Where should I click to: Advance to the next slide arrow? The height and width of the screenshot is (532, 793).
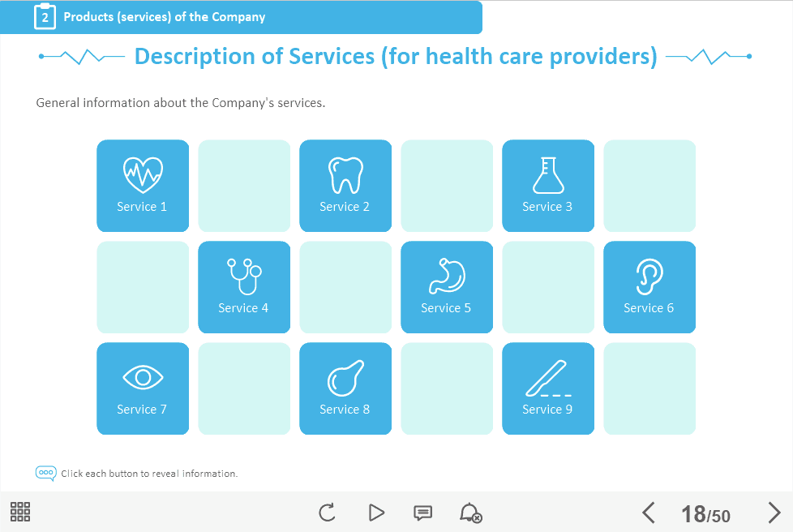[774, 513]
